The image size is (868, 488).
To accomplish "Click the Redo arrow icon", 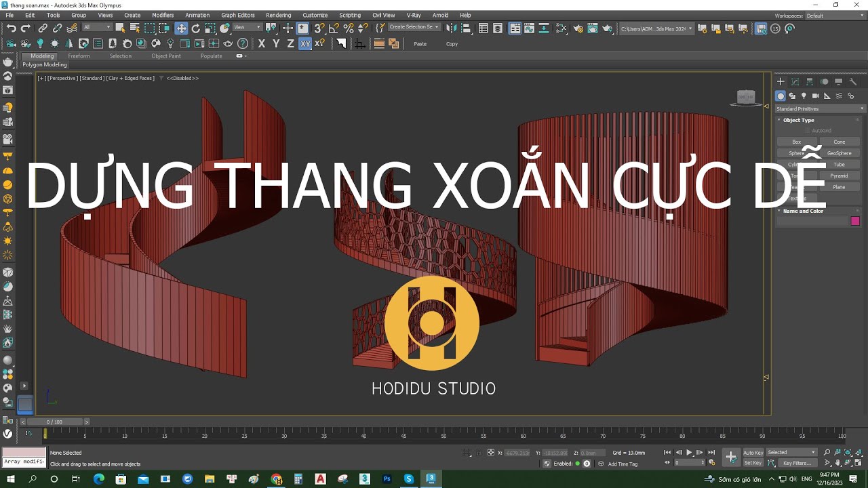I will tap(26, 28).
